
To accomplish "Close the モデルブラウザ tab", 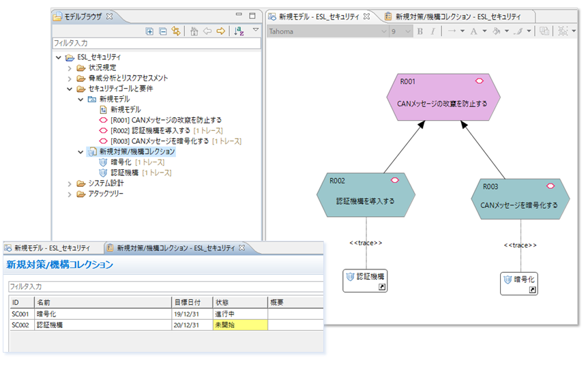I will [x=110, y=16].
